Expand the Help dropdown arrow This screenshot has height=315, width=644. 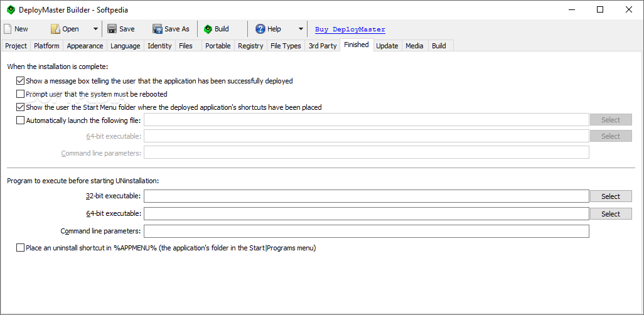[x=301, y=29]
